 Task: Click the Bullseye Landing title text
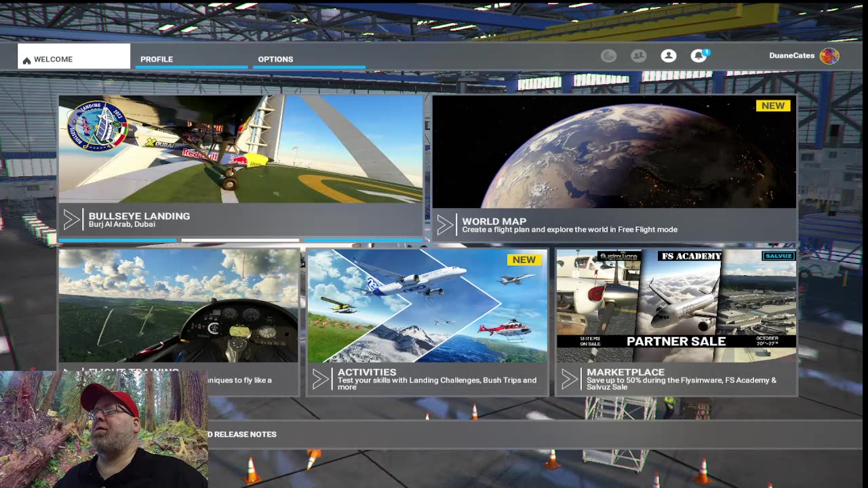click(x=139, y=216)
